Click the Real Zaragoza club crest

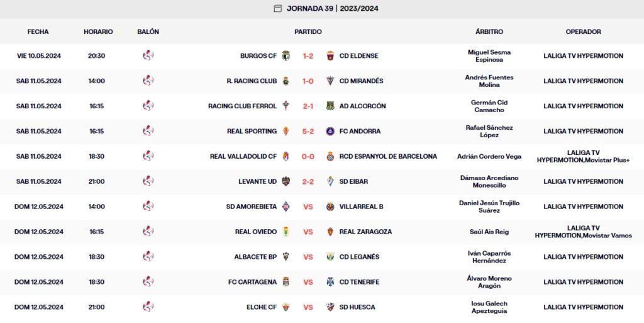[330, 232]
